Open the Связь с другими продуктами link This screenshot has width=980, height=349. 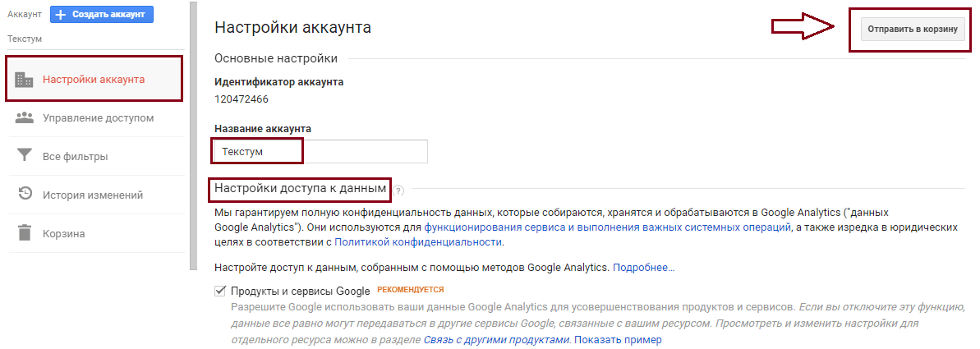point(497,340)
